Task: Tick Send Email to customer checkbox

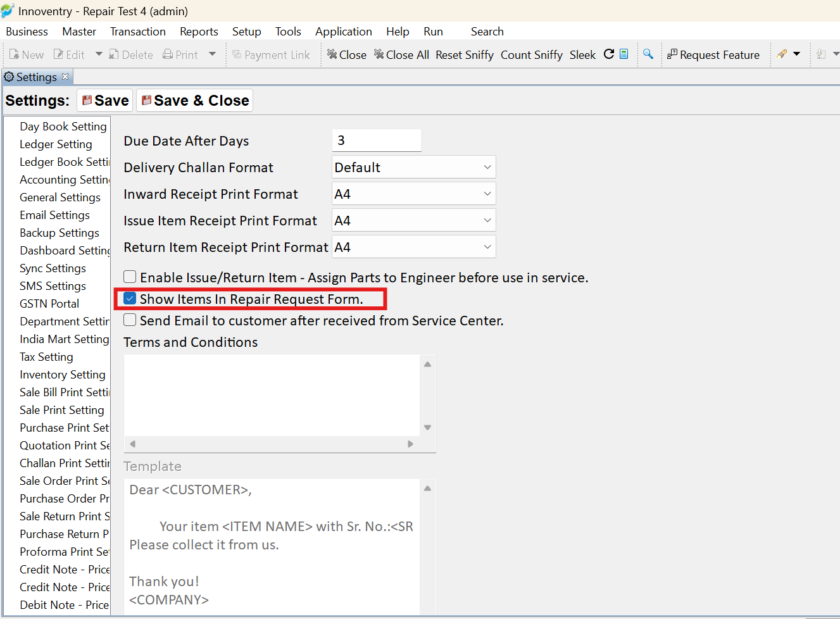Action: tap(130, 320)
